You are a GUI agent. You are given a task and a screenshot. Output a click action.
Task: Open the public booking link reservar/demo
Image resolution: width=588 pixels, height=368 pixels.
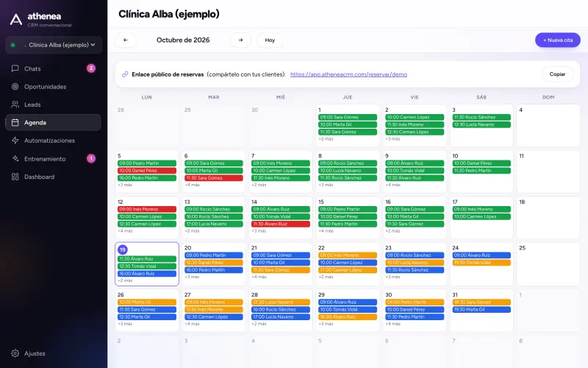point(348,74)
